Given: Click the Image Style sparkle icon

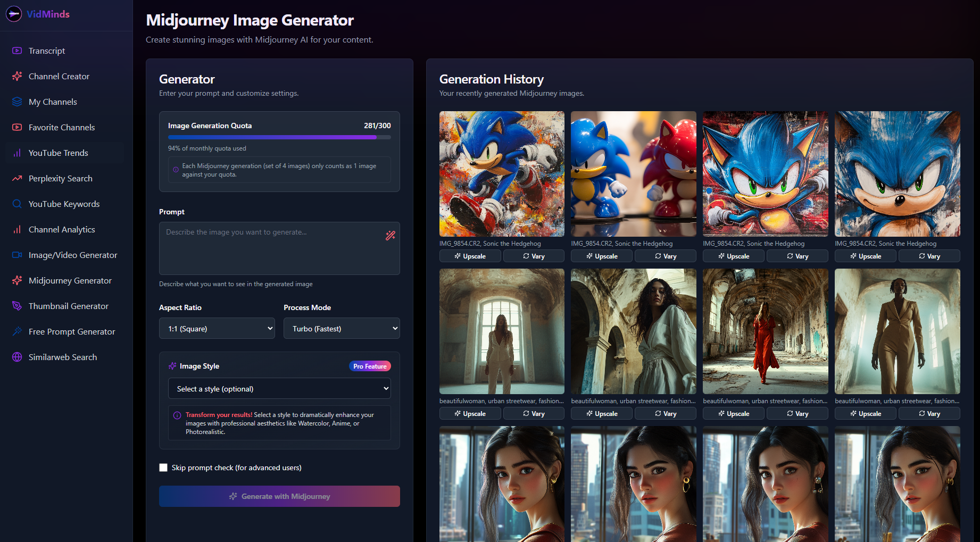Looking at the screenshot, I should (172, 366).
